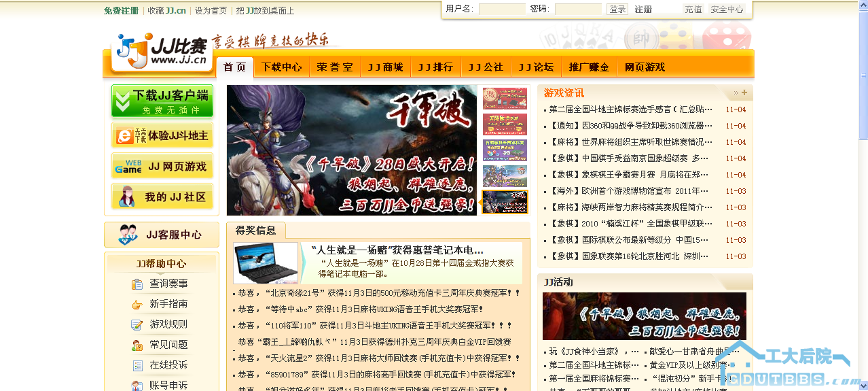Open the 新手指南 help link

pyautogui.click(x=168, y=305)
